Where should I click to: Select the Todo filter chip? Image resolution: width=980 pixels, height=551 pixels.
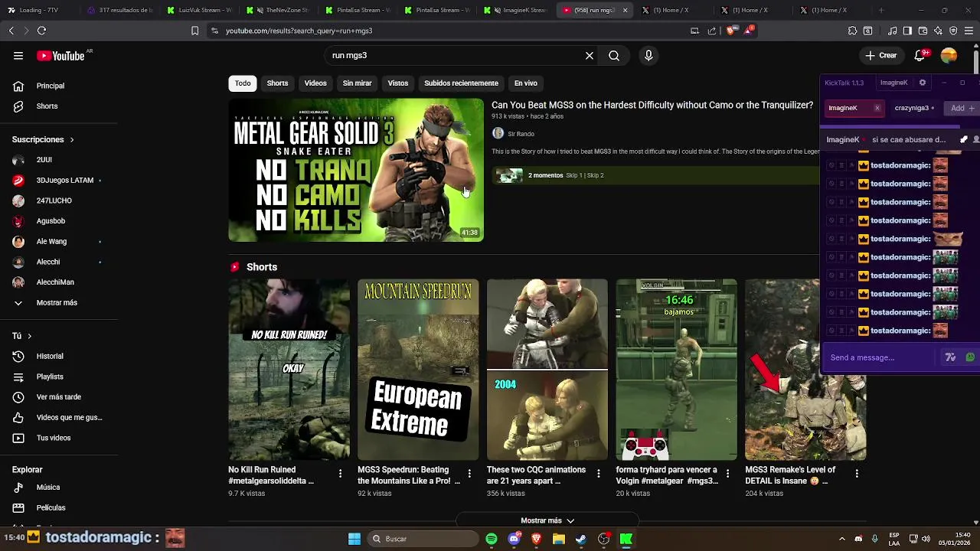243,83
